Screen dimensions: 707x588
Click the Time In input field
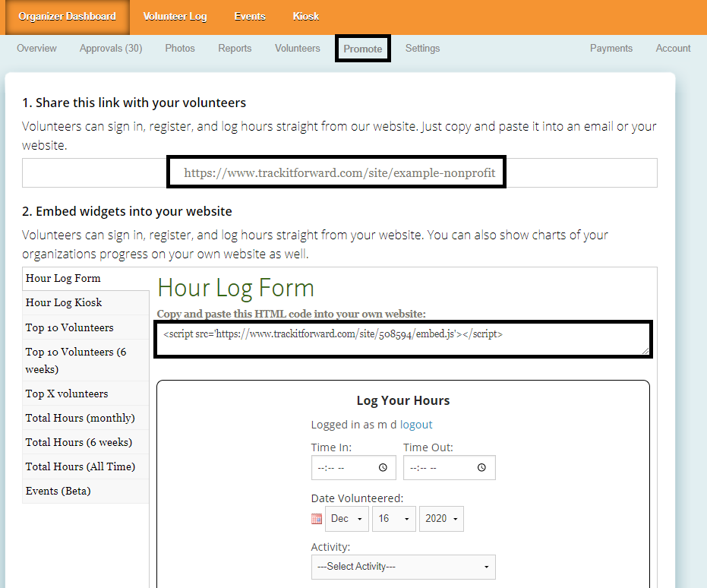coord(354,468)
